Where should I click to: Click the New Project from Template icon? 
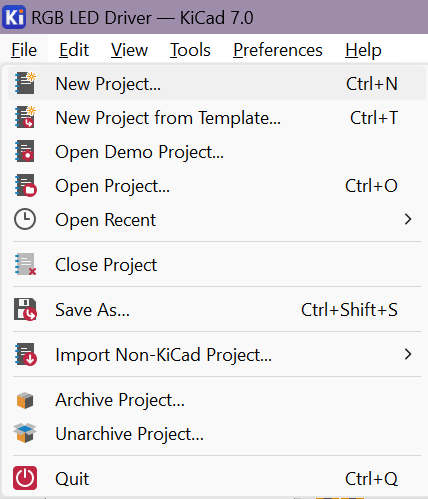pyautogui.click(x=25, y=117)
